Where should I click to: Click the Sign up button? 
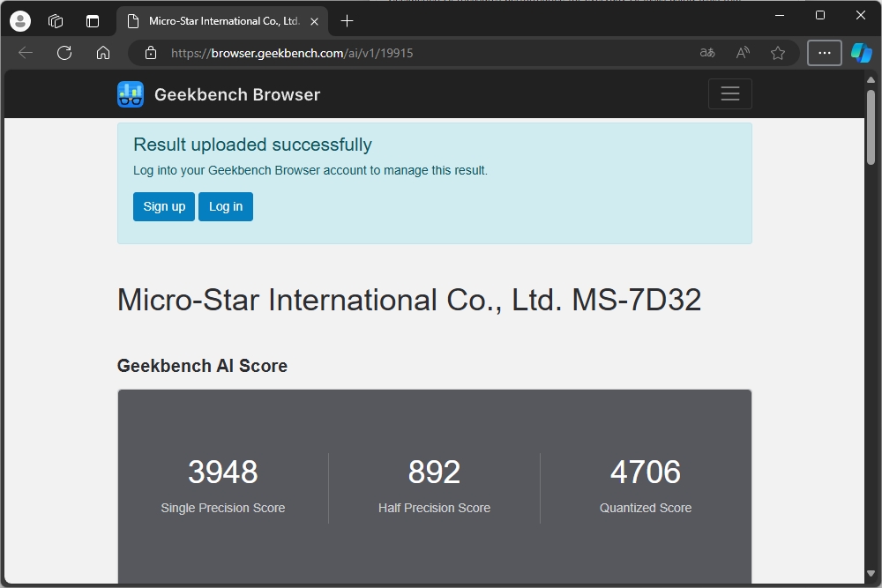tap(164, 207)
